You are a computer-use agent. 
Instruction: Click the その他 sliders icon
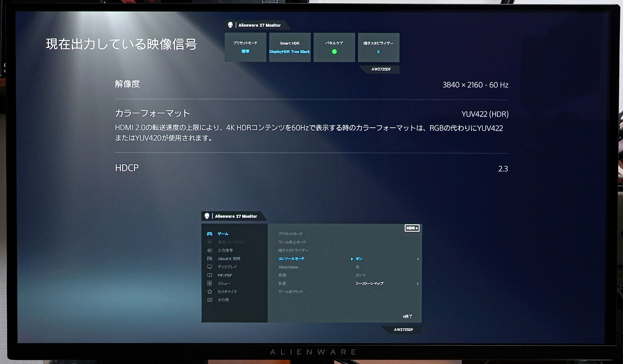(210, 300)
